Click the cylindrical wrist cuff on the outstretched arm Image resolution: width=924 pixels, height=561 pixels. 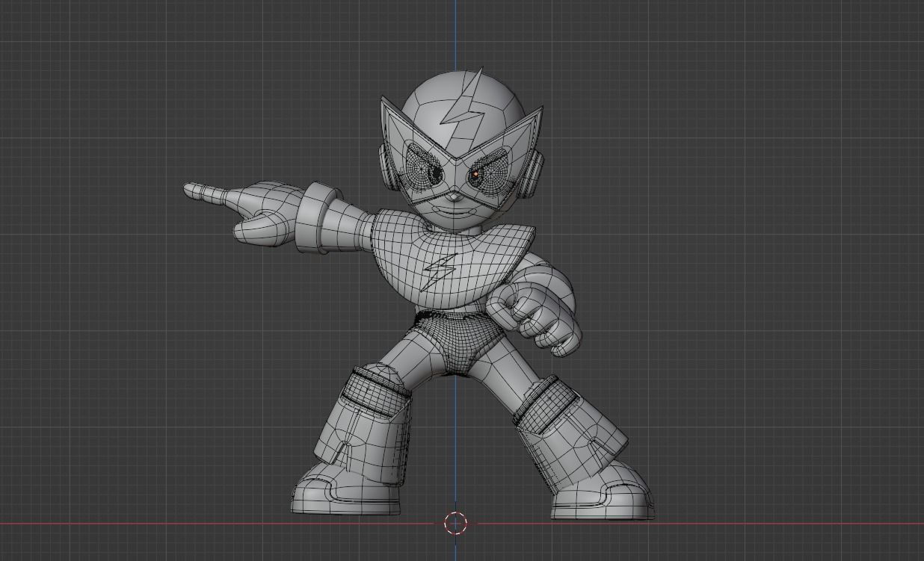pos(314,217)
